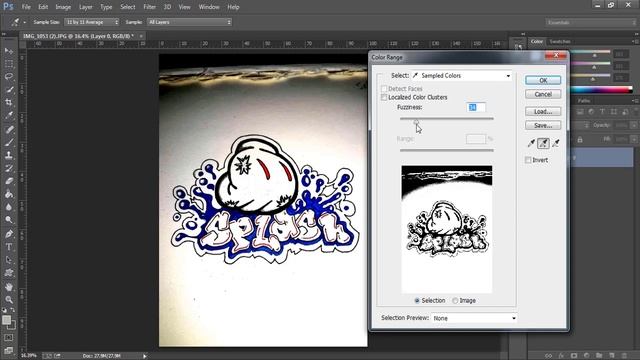Viewport: 640px width, 360px height.
Task: Expand the status bar document info arrow
Action: point(144,356)
